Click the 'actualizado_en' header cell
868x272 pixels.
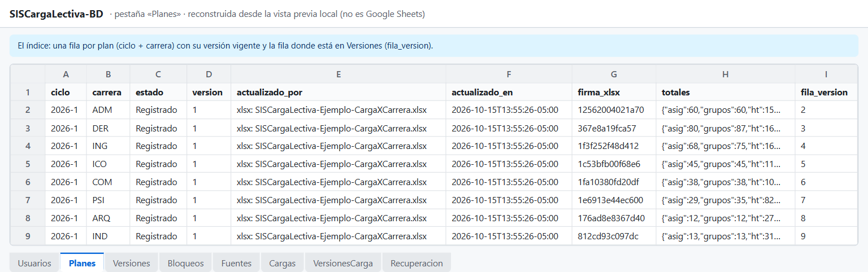coord(509,92)
